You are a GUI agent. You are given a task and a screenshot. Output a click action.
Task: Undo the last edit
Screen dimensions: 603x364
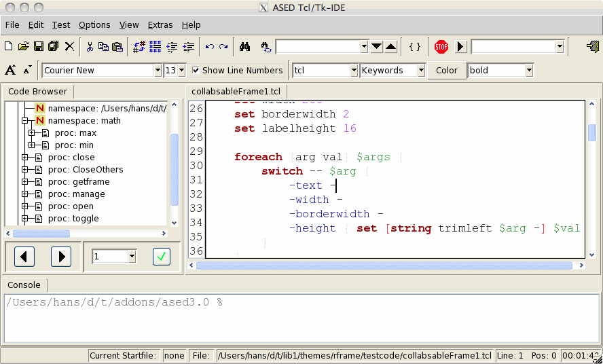point(210,47)
